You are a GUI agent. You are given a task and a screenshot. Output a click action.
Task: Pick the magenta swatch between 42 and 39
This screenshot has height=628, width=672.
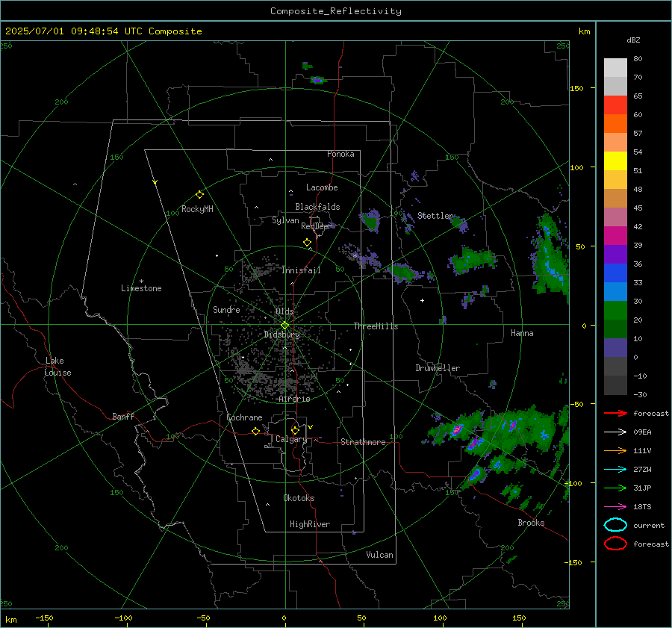615,236
